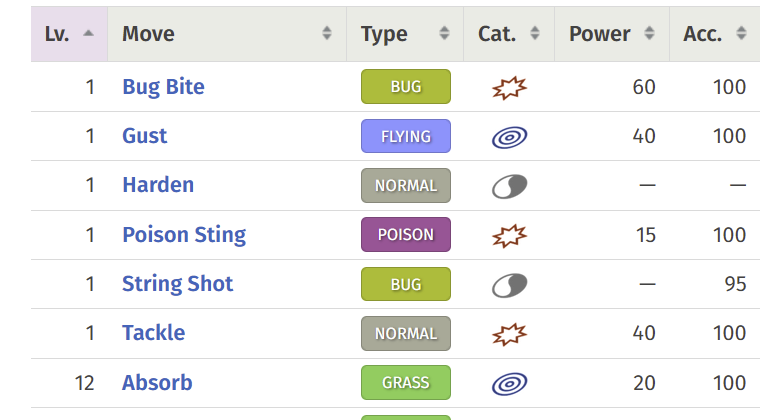Sort the table by Cat. column
This screenshot has height=420, width=778.
pyautogui.click(x=535, y=33)
